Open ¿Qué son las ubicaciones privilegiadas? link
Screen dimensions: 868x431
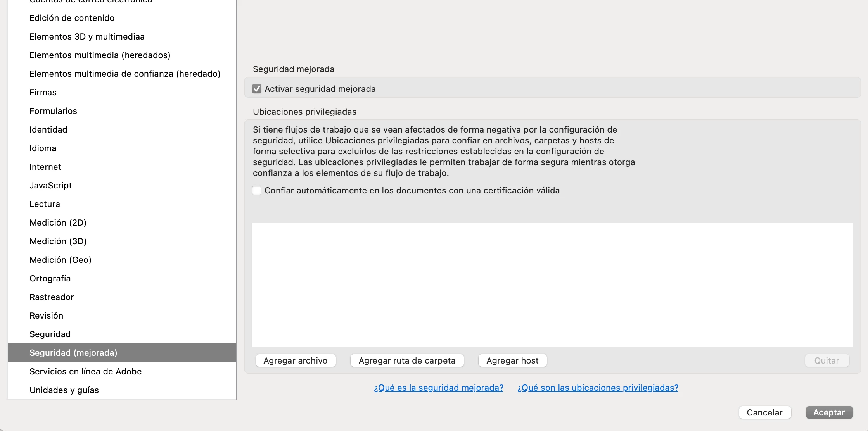pos(597,388)
